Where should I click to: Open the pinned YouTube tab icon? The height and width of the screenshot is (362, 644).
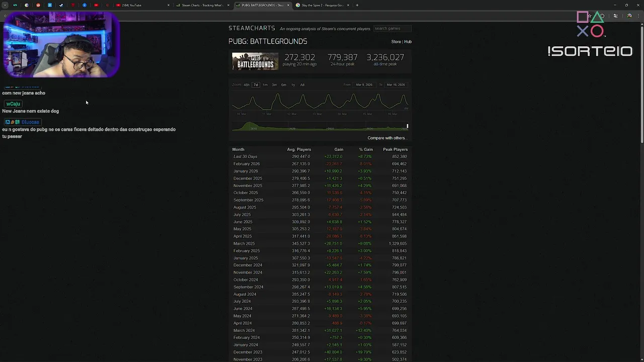[96, 5]
